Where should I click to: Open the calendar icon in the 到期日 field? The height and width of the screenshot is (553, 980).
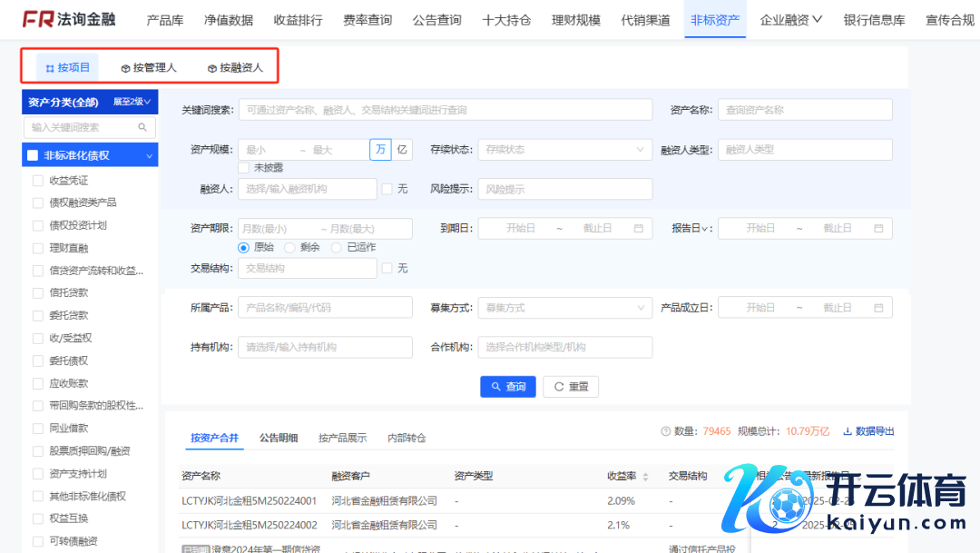point(638,229)
